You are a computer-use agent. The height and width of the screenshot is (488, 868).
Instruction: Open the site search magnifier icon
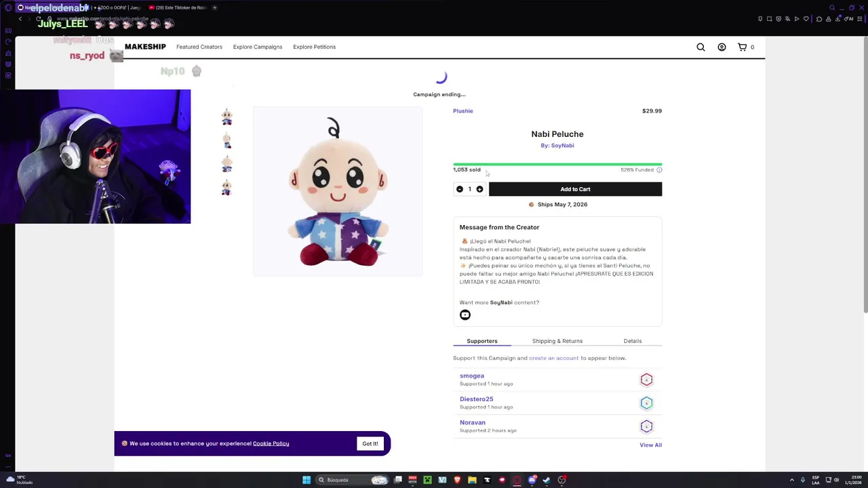coord(701,47)
